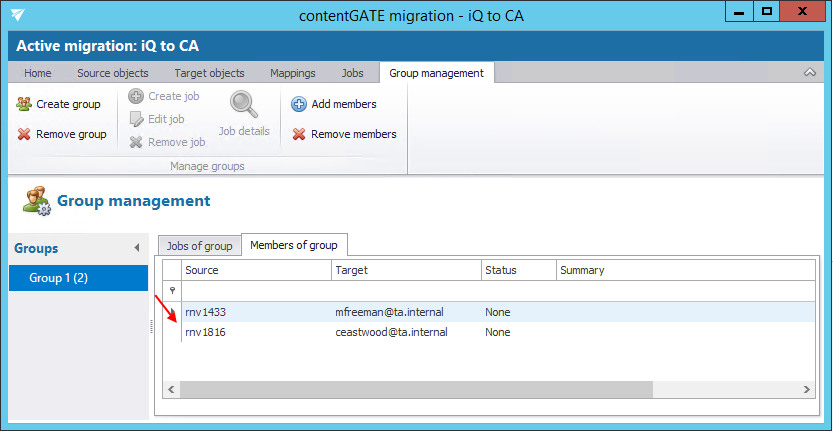The image size is (833, 431).
Task: Switch to the Mappings tab
Action: (x=292, y=73)
